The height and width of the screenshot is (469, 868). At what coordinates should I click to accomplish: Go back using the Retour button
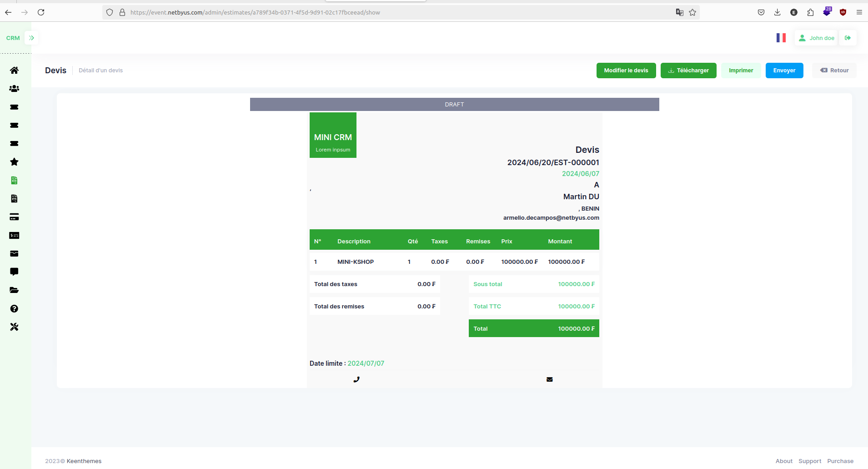click(834, 71)
